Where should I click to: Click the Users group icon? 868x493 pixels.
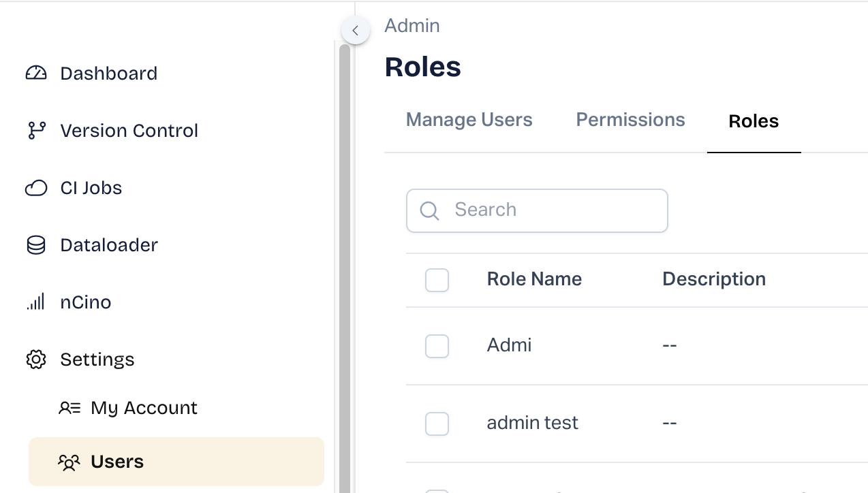(69, 462)
